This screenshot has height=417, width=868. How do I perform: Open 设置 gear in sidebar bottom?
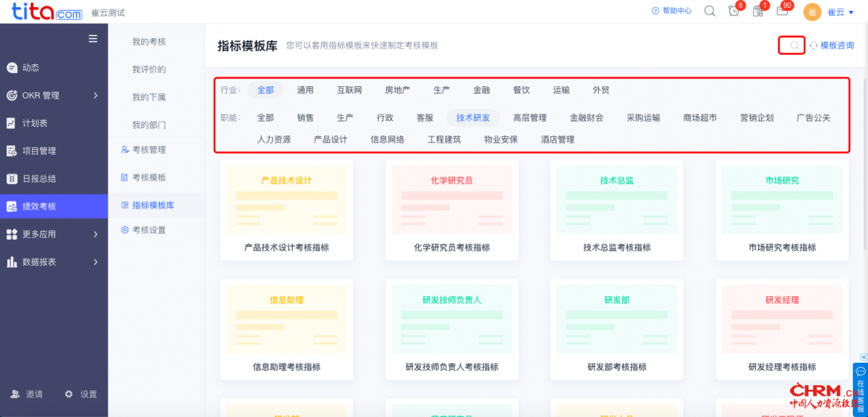[x=80, y=394]
